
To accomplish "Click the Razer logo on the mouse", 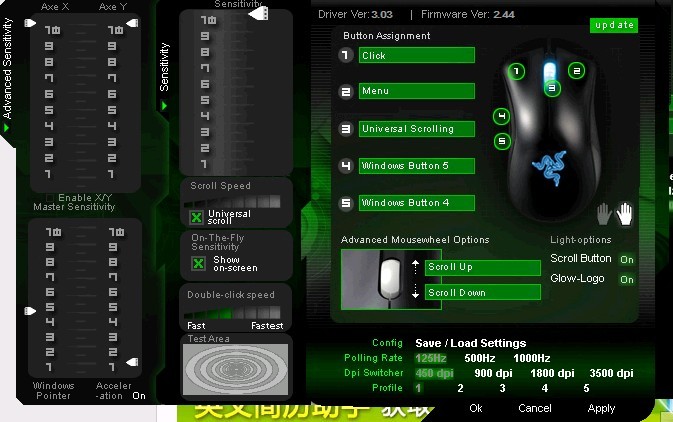I will point(549,167).
